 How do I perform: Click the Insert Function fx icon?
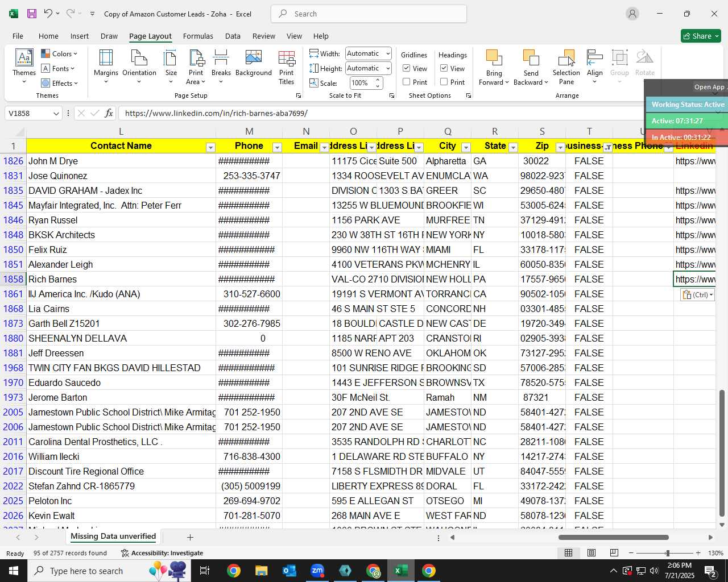[109, 113]
